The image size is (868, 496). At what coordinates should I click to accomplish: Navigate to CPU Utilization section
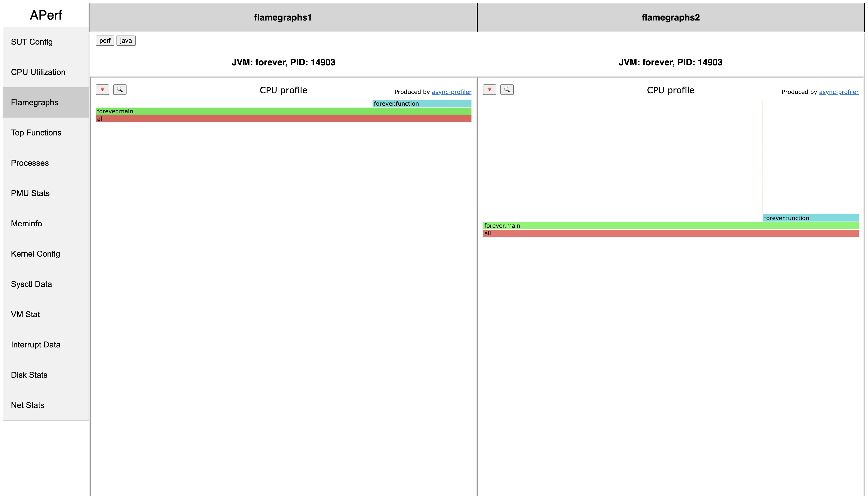[x=39, y=72]
